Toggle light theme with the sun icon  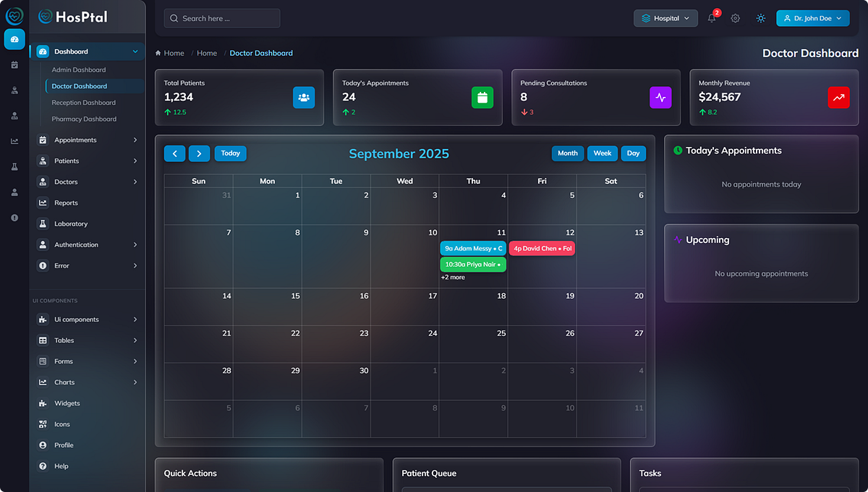point(760,18)
